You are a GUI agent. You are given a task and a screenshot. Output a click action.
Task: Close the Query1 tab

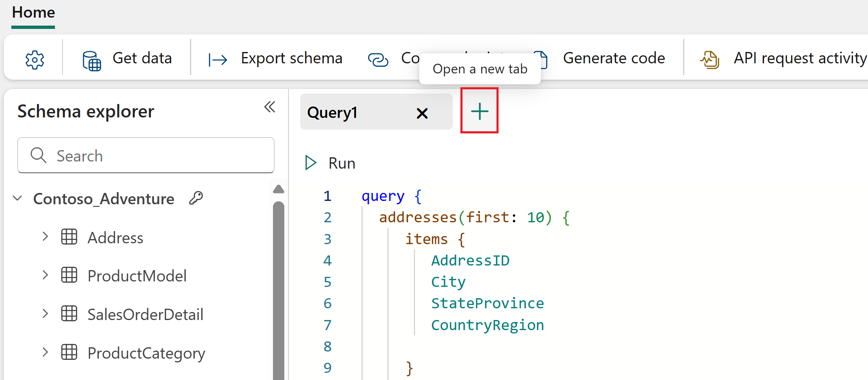click(422, 113)
